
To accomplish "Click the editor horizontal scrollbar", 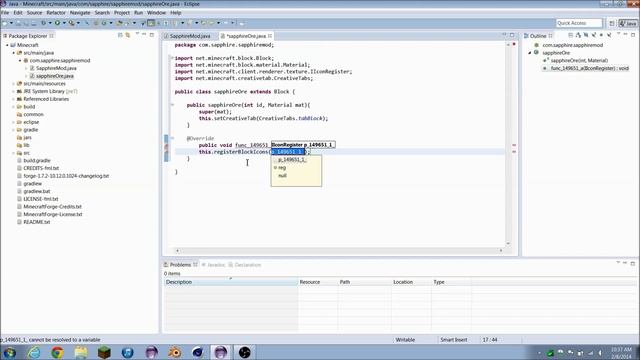I will [339, 251].
